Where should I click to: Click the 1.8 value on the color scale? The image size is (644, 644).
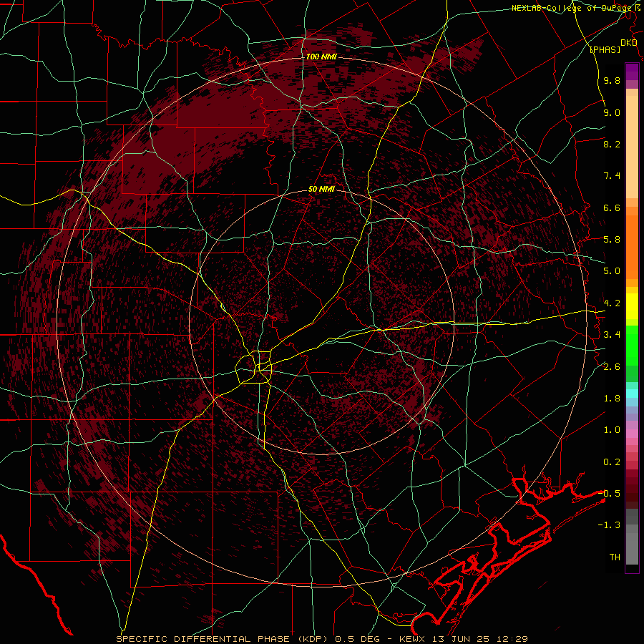pos(612,399)
